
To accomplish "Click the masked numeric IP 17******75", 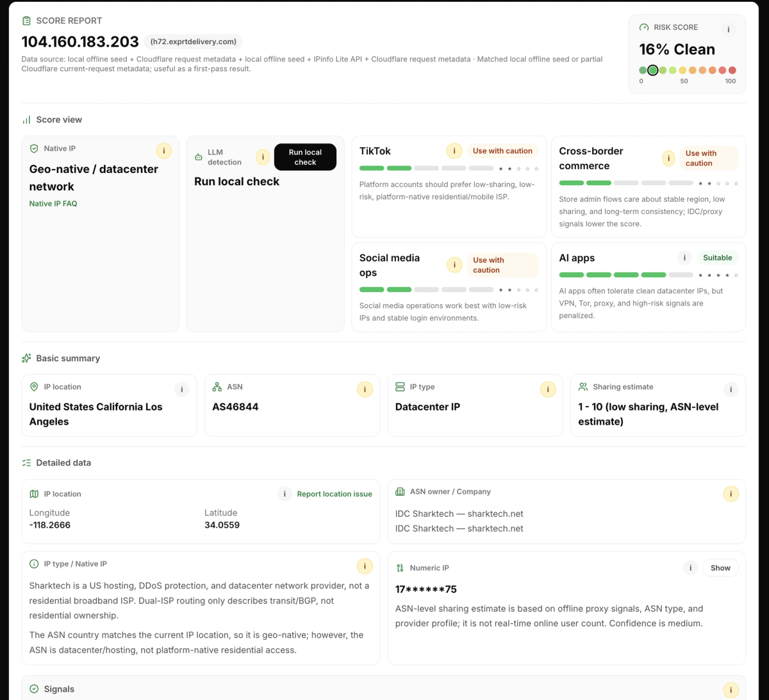I will [426, 589].
